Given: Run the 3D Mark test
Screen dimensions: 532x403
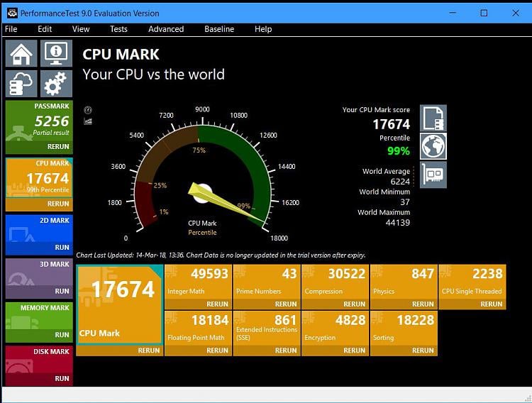Looking at the screenshot, I should (62, 292).
